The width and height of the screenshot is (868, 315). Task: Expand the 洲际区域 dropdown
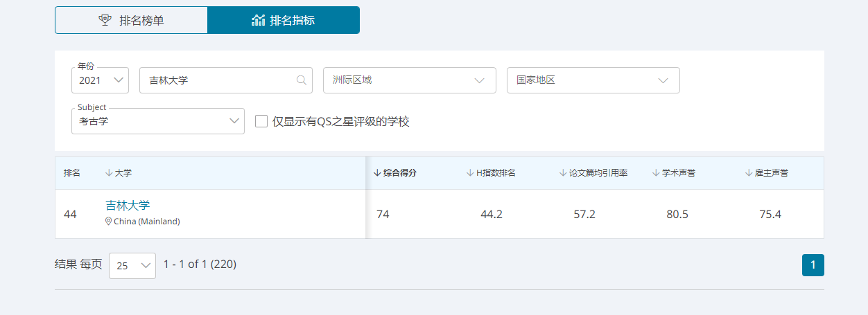click(x=409, y=80)
